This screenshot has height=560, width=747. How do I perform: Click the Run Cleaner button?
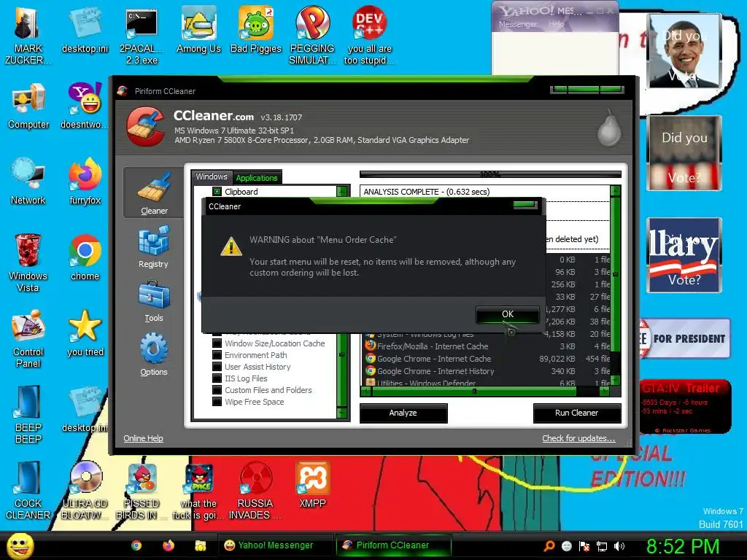click(576, 413)
